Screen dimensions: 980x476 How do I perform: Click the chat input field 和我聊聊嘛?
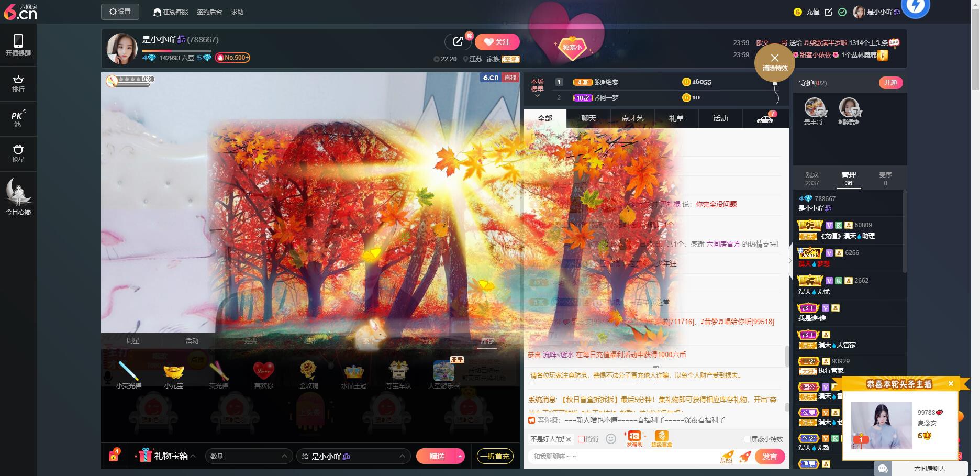click(x=623, y=457)
